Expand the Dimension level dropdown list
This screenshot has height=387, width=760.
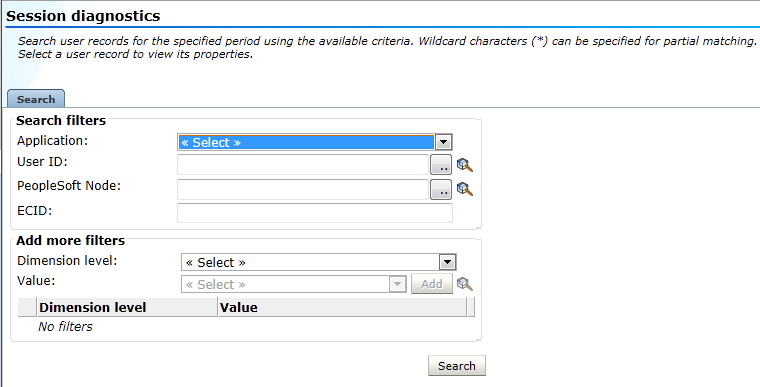318,262
